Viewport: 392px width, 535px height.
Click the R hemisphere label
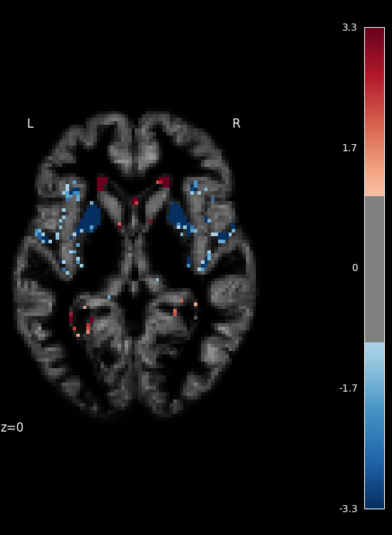click(236, 123)
